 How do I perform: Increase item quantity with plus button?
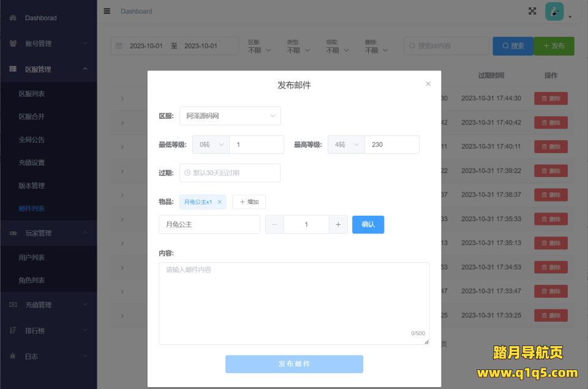click(x=338, y=225)
